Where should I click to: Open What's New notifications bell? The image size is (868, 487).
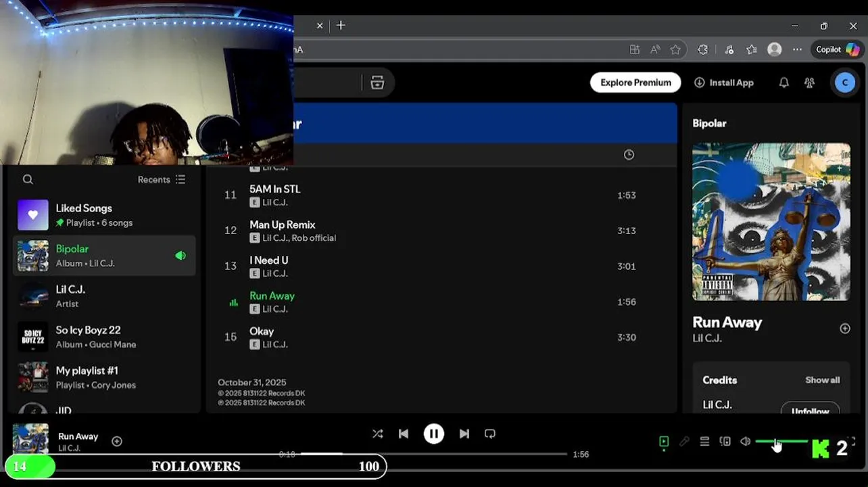point(783,83)
